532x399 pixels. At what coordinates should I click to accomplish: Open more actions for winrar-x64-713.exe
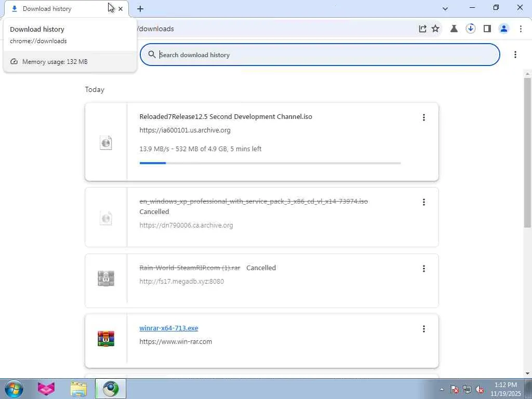pyautogui.click(x=424, y=329)
